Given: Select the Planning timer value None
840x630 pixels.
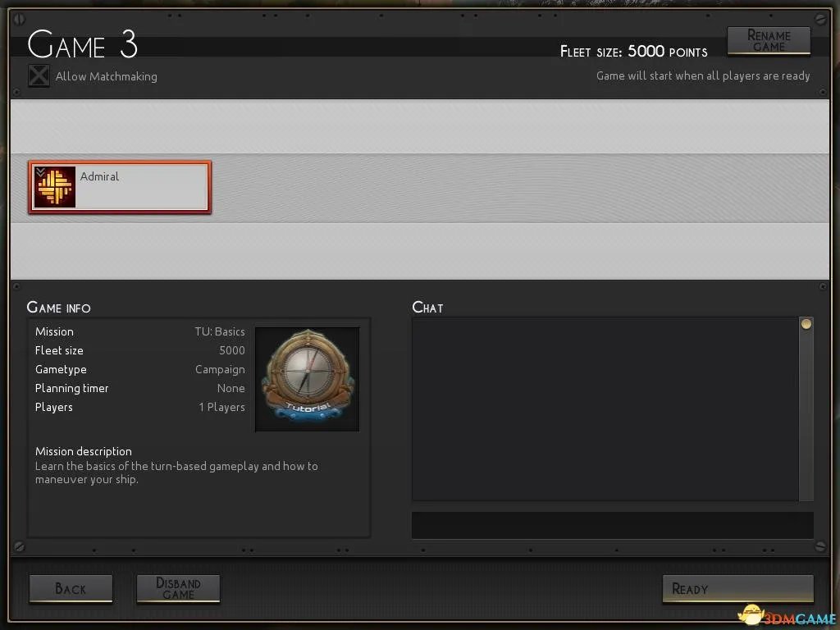Looking at the screenshot, I should click(x=231, y=388).
